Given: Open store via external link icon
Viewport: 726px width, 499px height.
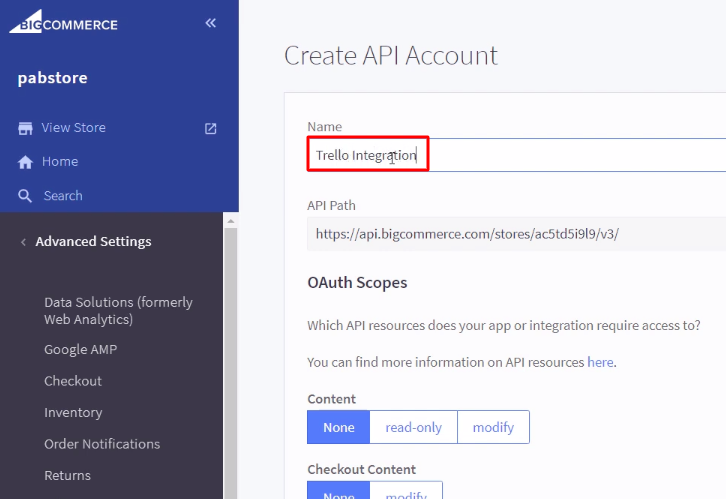Looking at the screenshot, I should coord(211,128).
